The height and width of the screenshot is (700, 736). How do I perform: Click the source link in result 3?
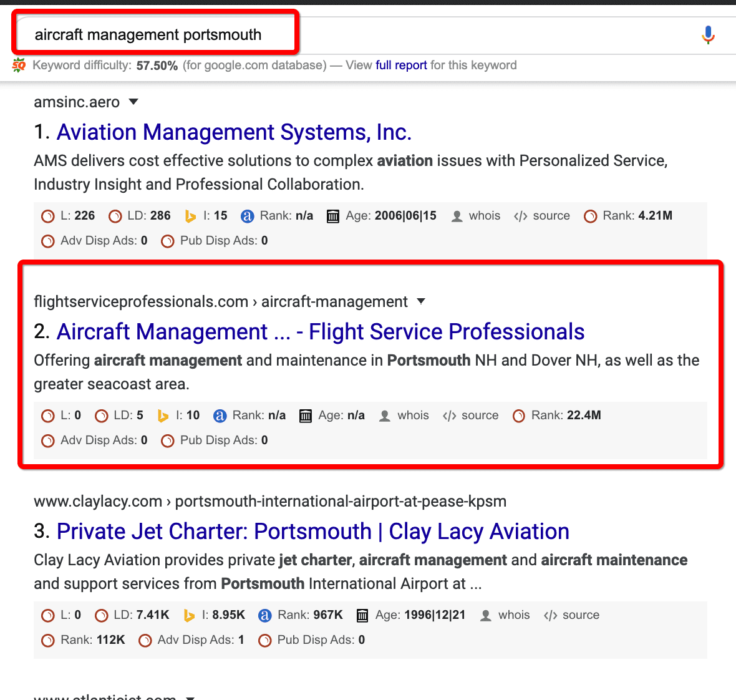click(581, 615)
